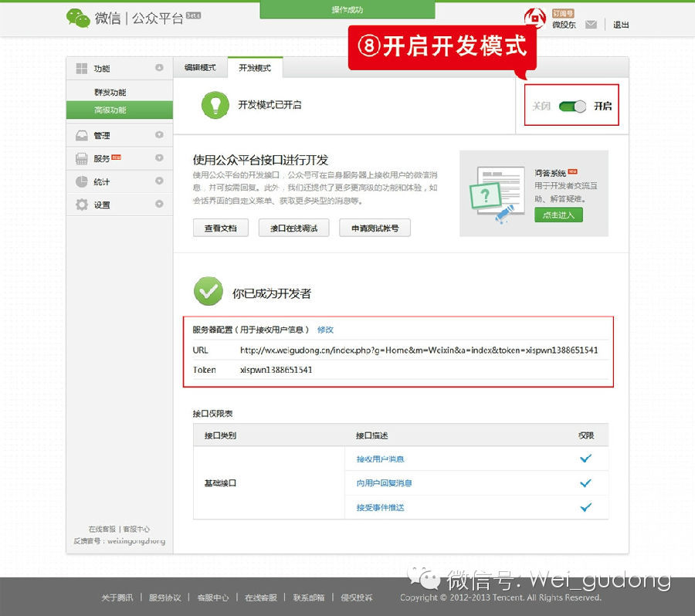Select the 关闭 label beside the switch
This screenshot has height=616, width=695.
pyautogui.click(x=541, y=107)
